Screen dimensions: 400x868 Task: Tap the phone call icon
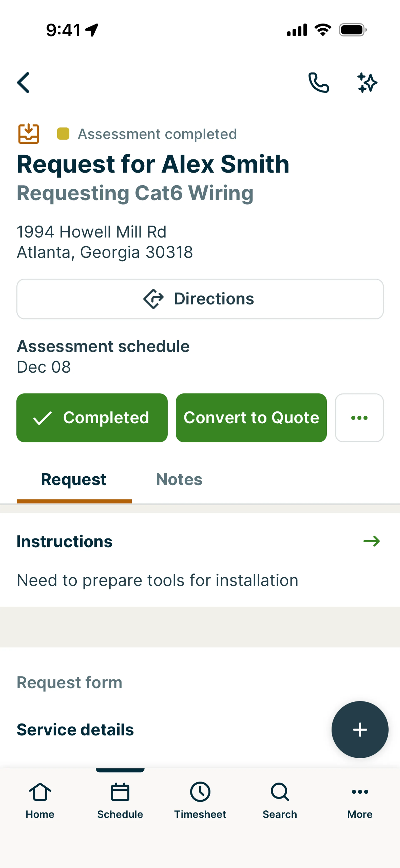click(x=318, y=83)
